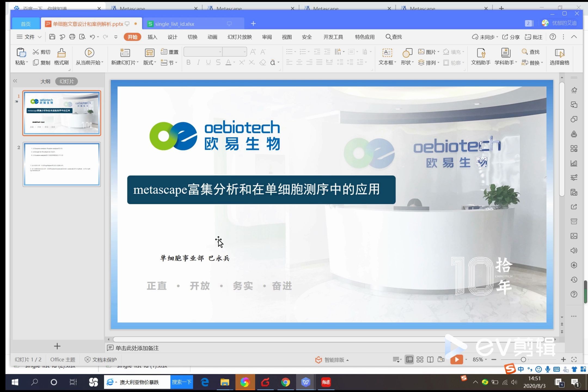Open Chrome from the Windows taskbar
The height and width of the screenshot is (392, 588).
coord(285,382)
